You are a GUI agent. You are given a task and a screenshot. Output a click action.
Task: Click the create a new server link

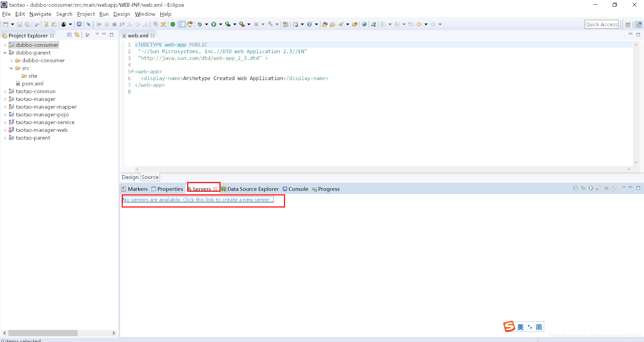[198, 200]
